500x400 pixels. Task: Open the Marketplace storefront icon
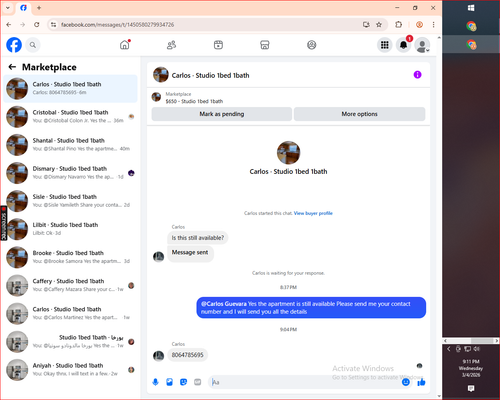click(265, 45)
